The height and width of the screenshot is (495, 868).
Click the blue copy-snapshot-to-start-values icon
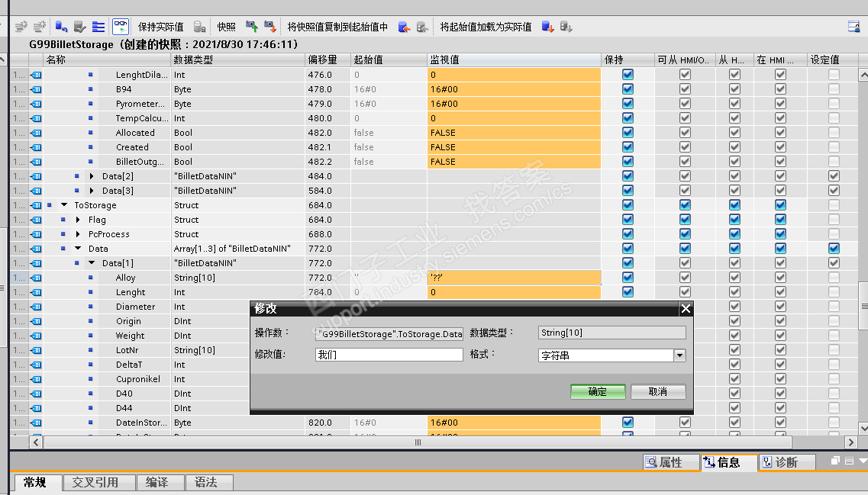(404, 27)
